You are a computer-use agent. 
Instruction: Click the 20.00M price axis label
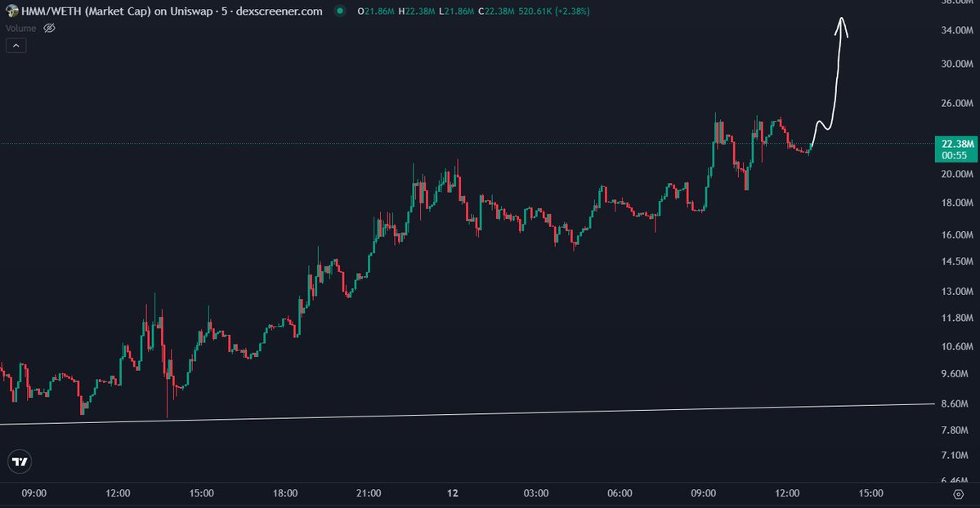click(x=957, y=174)
